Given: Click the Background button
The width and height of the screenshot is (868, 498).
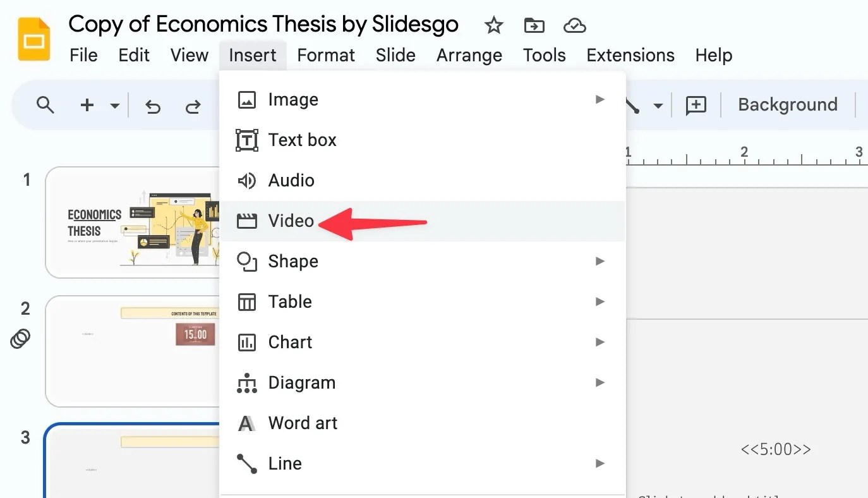Looking at the screenshot, I should 787,104.
